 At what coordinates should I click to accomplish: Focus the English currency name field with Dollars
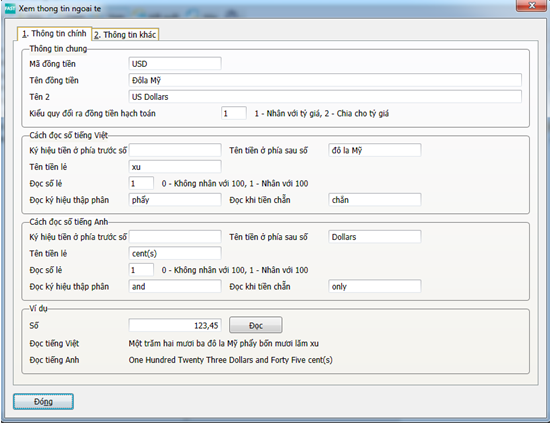[375, 237]
